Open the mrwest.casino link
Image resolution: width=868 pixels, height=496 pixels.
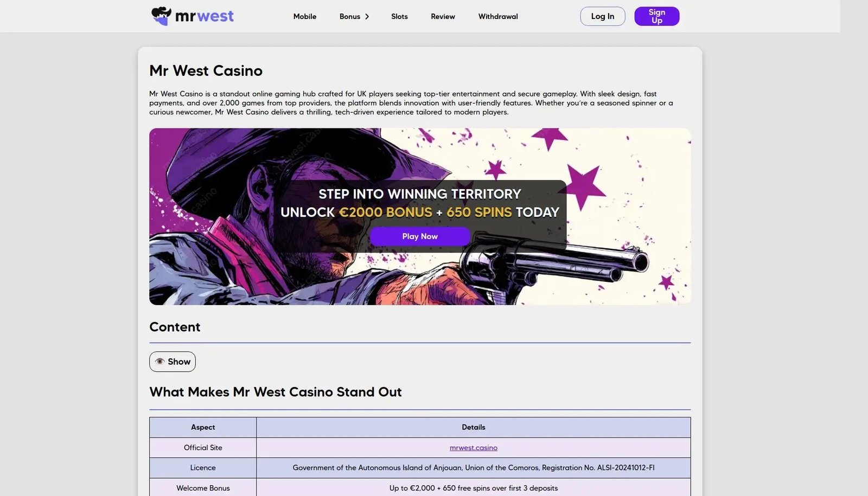474,448
